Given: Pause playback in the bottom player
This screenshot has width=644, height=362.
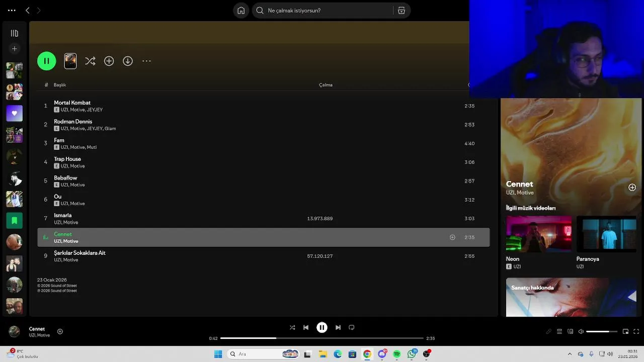Looking at the screenshot, I should pyautogui.click(x=322, y=327).
